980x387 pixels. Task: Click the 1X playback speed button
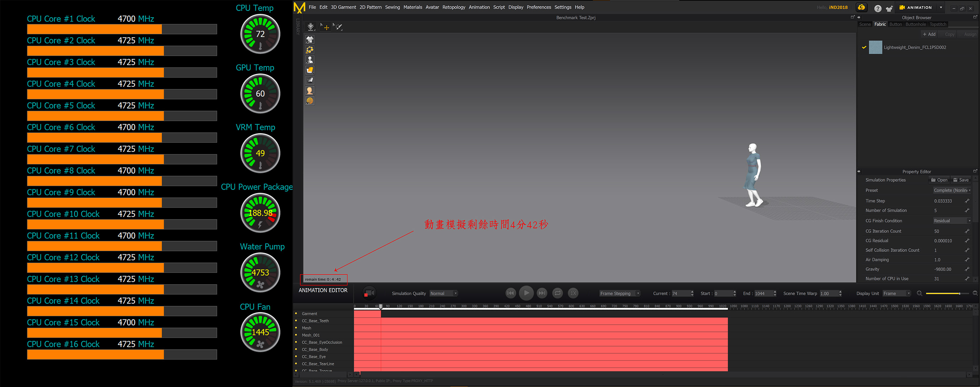point(573,293)
